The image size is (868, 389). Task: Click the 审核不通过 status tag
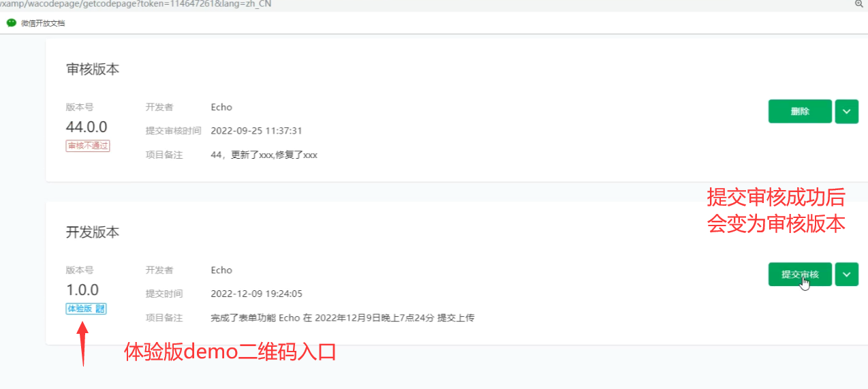tap(88, 146)
